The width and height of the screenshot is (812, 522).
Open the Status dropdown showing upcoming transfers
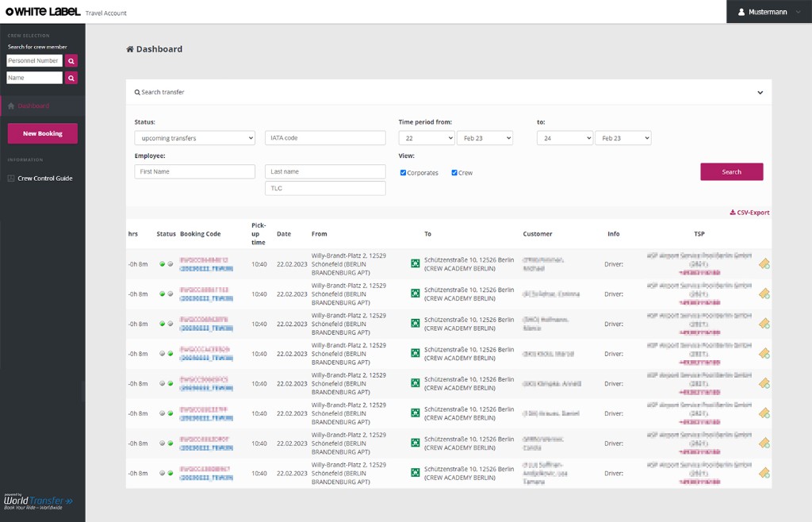click(x=195, y=138)
